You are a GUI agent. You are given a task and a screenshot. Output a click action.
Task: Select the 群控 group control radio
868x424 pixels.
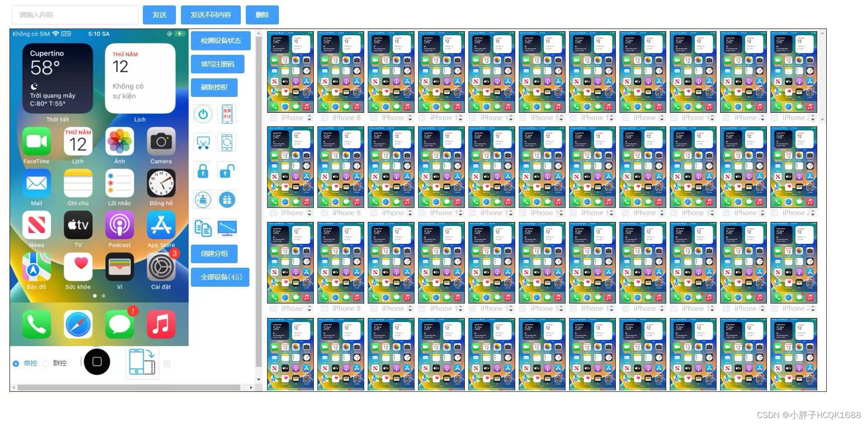(x=45, y=363)
